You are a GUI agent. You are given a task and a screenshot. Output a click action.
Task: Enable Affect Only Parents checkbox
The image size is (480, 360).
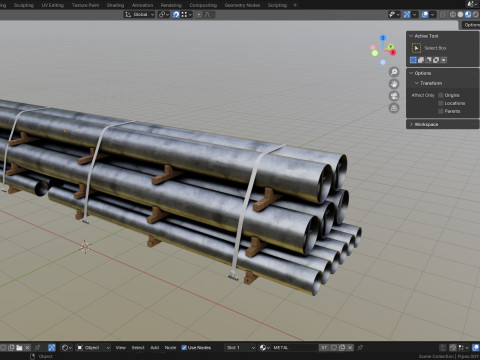[x=441, y=111]
